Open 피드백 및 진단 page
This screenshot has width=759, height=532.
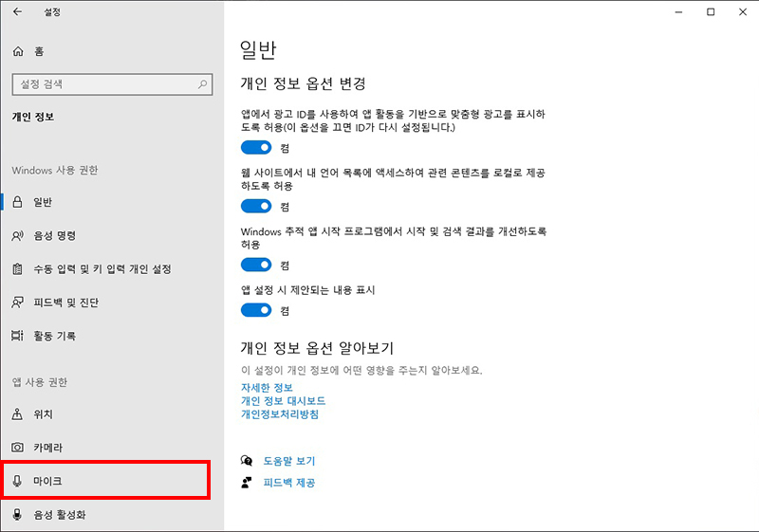tap(112, 303)
